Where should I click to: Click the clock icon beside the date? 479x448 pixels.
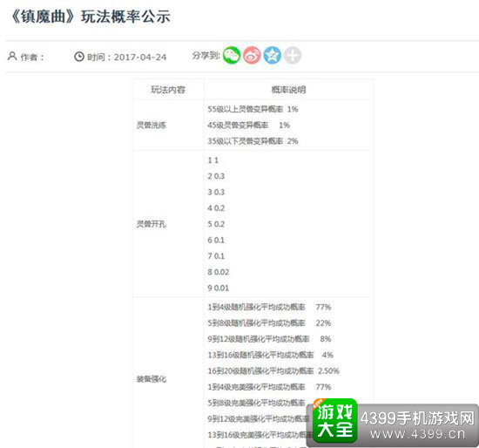[79, 57]
